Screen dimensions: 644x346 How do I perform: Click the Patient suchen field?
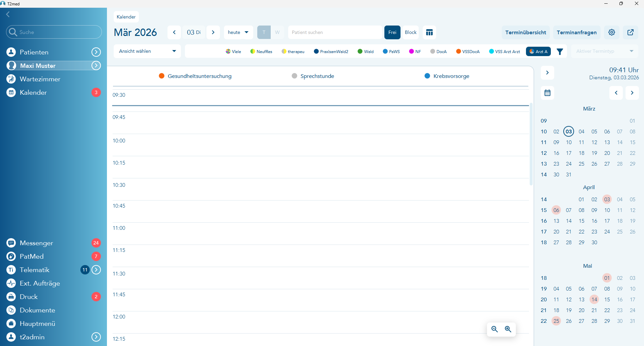click(x=335, y=32)
